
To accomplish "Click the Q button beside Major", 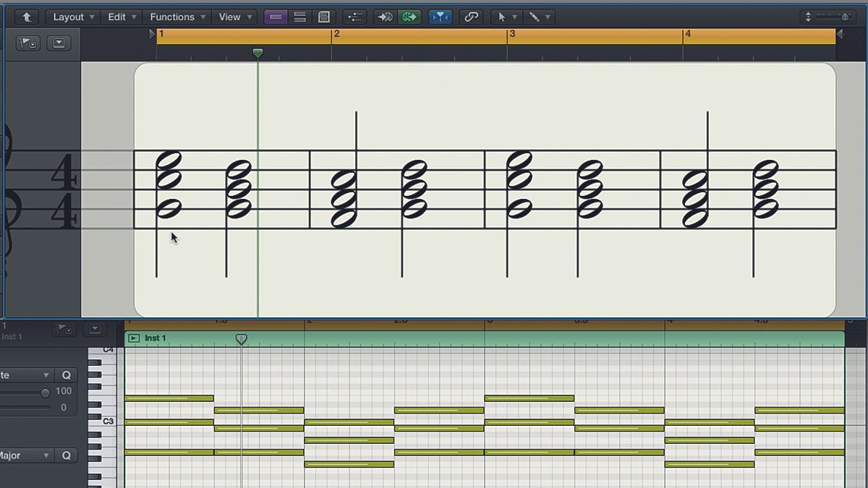I will point(66,455).
